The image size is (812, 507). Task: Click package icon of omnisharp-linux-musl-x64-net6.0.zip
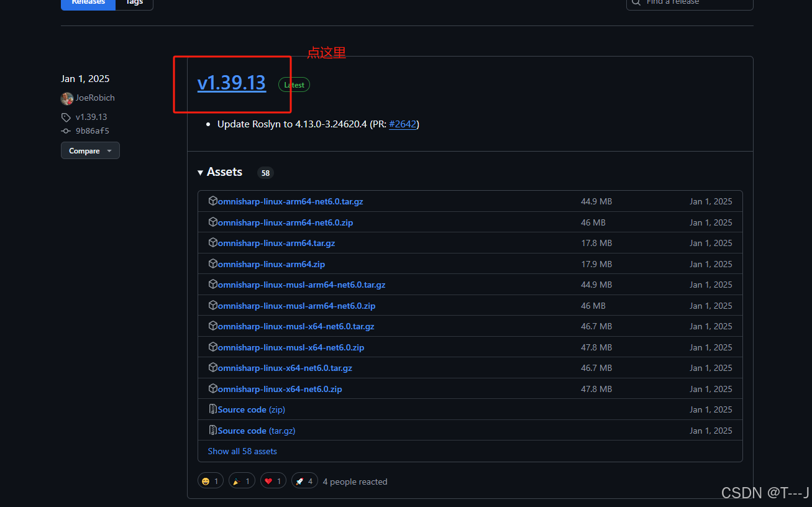tap(212, 347)
